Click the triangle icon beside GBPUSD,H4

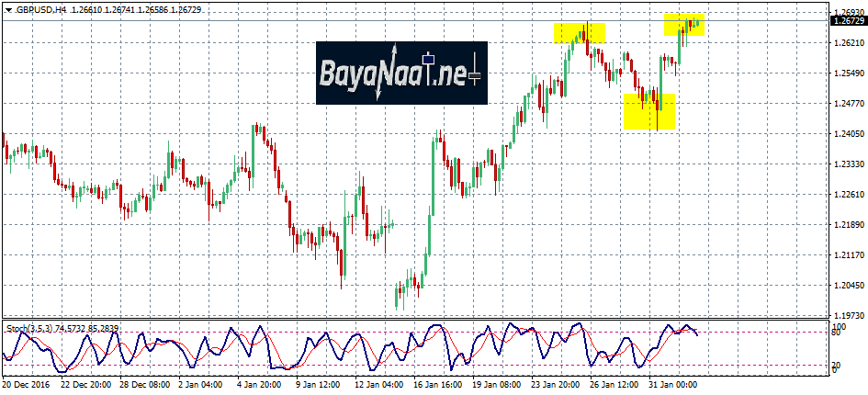pyautogui.click(x=7, y=8)
